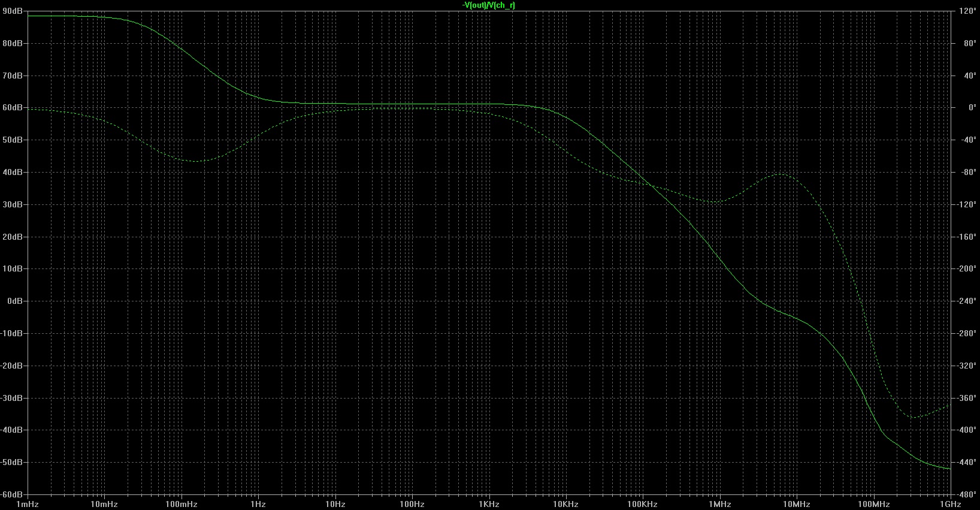980x510 pixels.
Task: Click the 1KHz frequency axis label
Action: coord(489,505)
